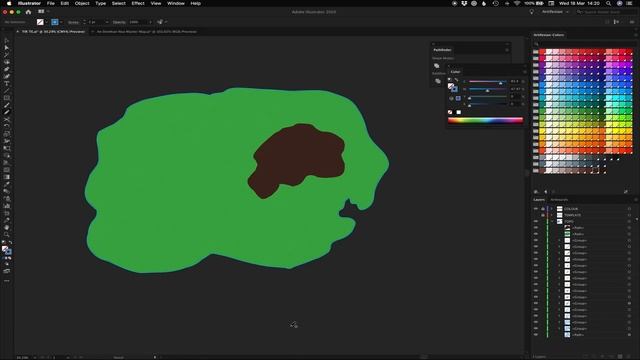Click the Layers tab
Image resolution: width=640 pixels, height=360 pixels.
539,200
